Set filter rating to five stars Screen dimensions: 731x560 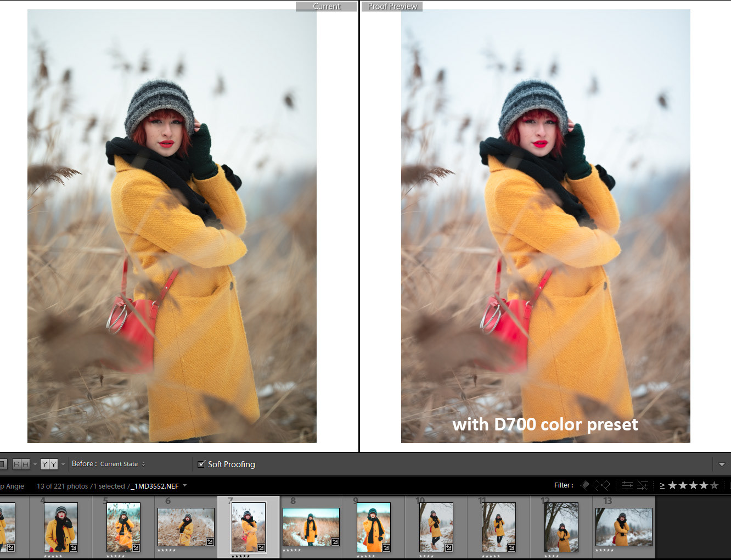click(x=714, y=485)
